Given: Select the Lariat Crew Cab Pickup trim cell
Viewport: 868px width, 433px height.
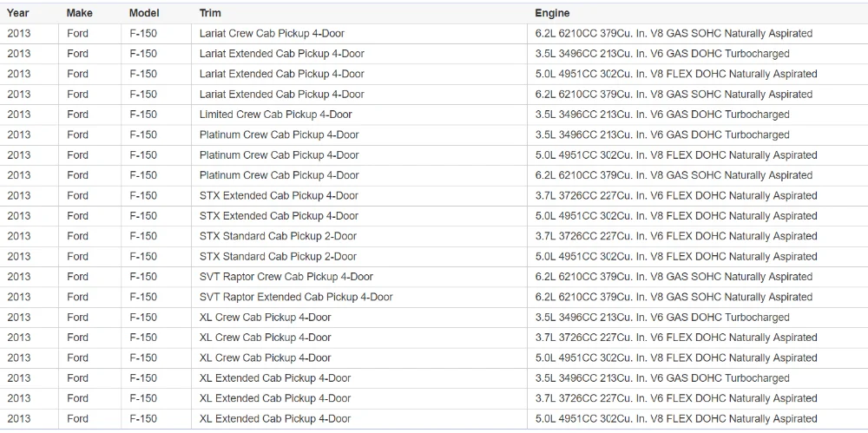Looking at the screenshot, I should [x=272, y=33].
